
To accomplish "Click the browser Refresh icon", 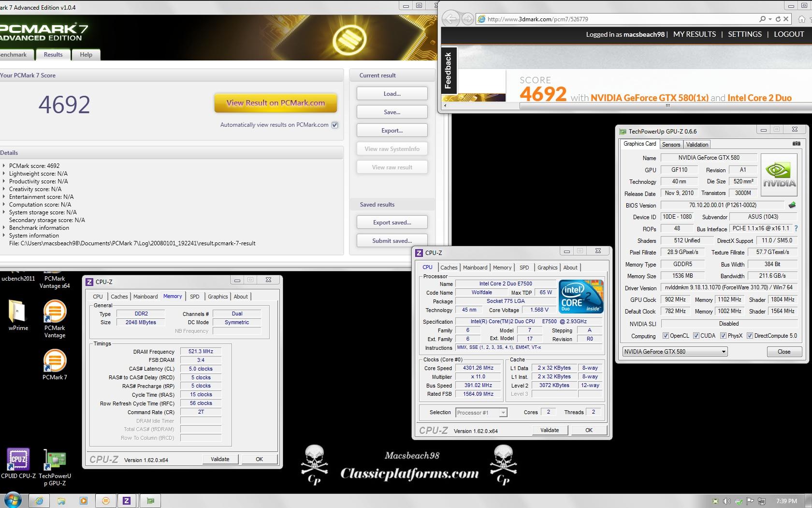I will (x=778, y=19).
